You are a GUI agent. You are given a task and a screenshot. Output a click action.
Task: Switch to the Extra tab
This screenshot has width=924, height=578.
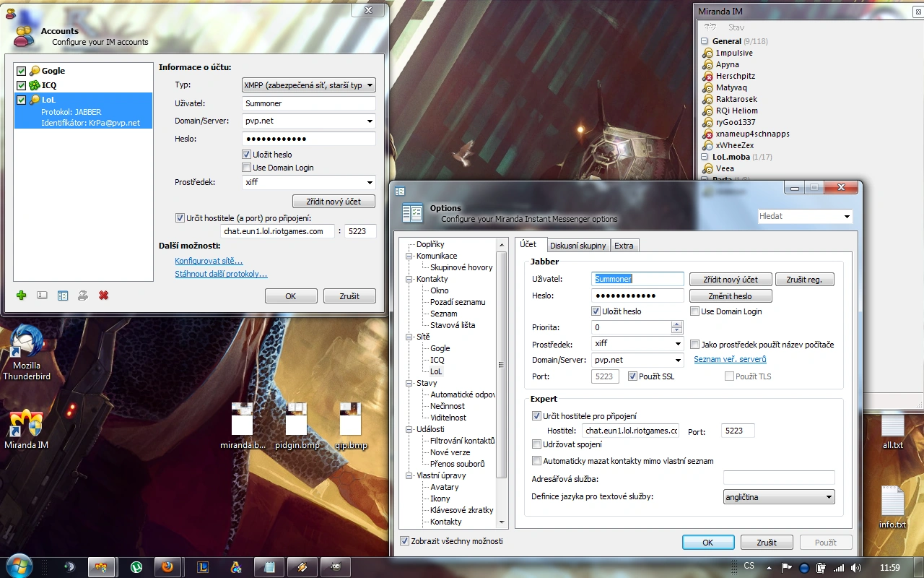tap(624, 246)
